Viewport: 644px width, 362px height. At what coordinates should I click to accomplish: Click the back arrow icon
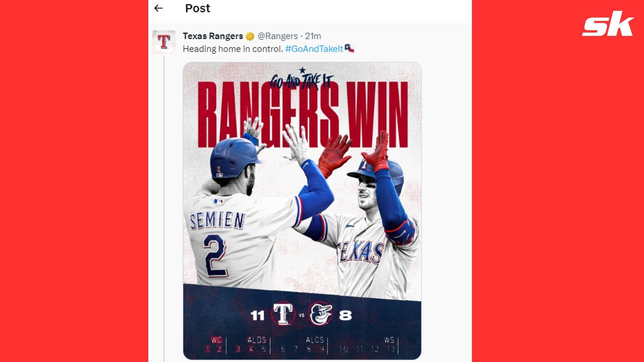158,8
